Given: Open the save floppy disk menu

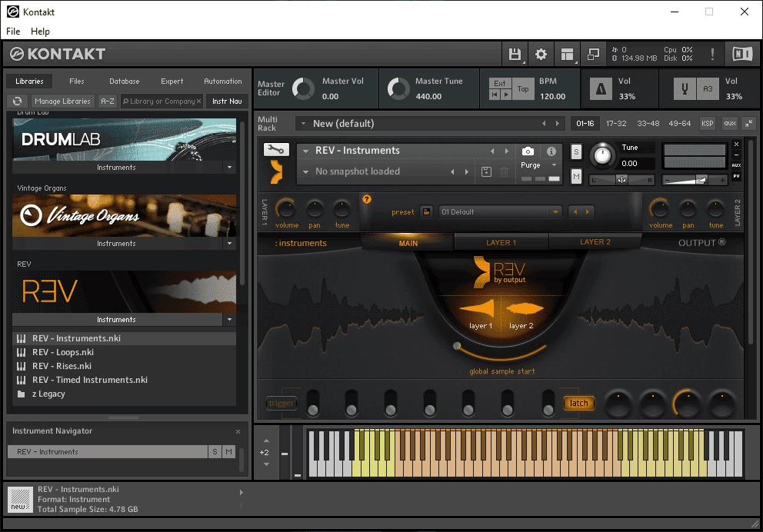Looking at the screenshot, I should pyautogui.click(x=515, y=54).
